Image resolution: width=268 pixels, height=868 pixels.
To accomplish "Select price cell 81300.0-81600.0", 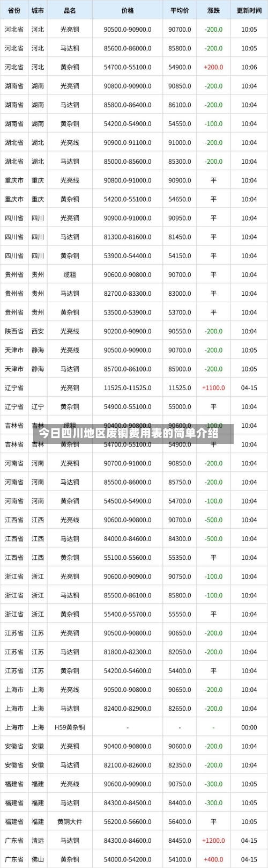I will point(128,237).
